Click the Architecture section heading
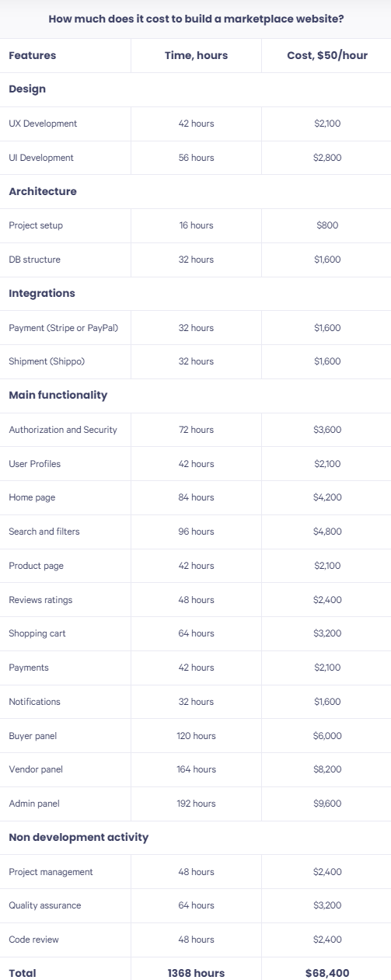This screenshot has width=391, height=980. [x=43, y=191]
